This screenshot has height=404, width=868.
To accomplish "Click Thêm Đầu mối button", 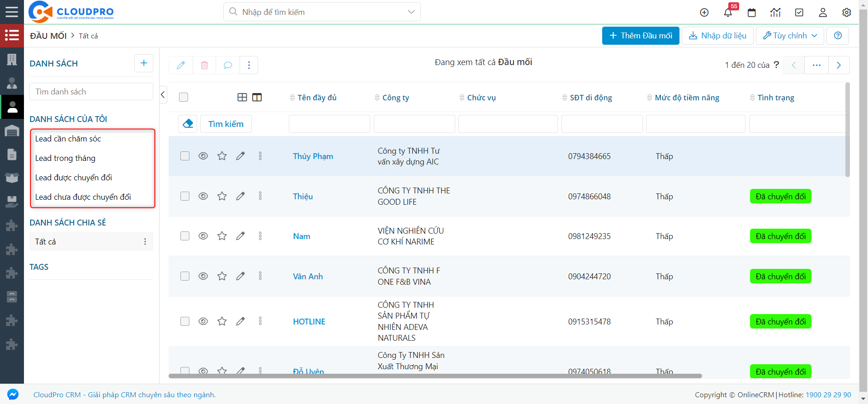I will pos(641,36).
